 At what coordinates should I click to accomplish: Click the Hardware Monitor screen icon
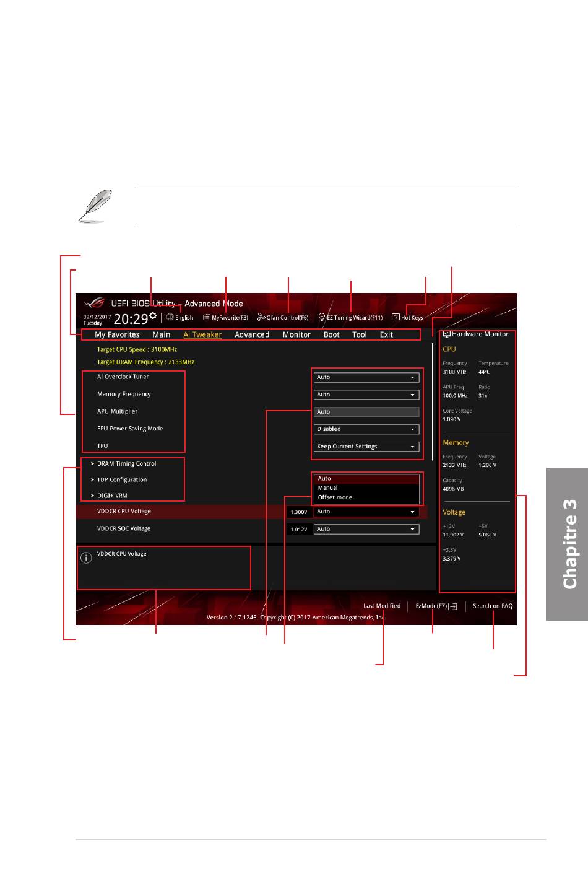446,334
